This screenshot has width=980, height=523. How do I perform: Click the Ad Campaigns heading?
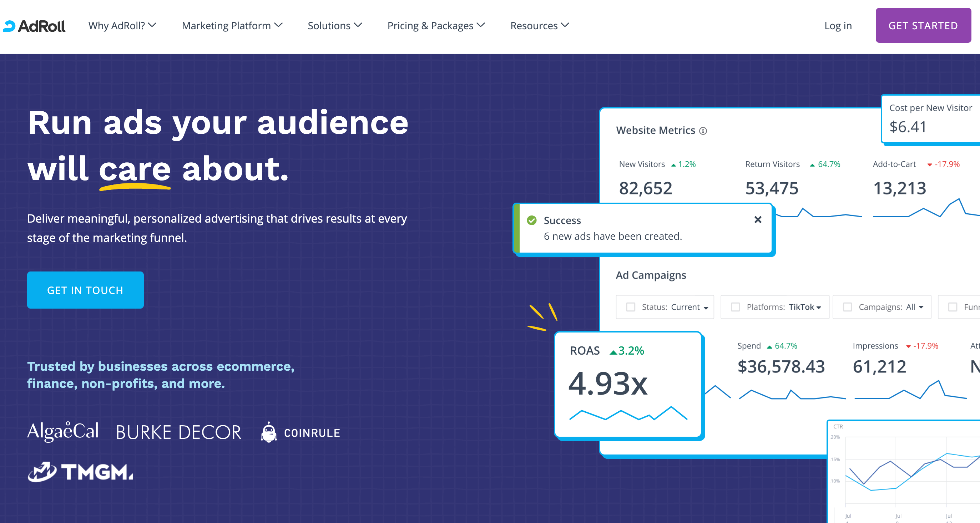(x=651, y=275)
